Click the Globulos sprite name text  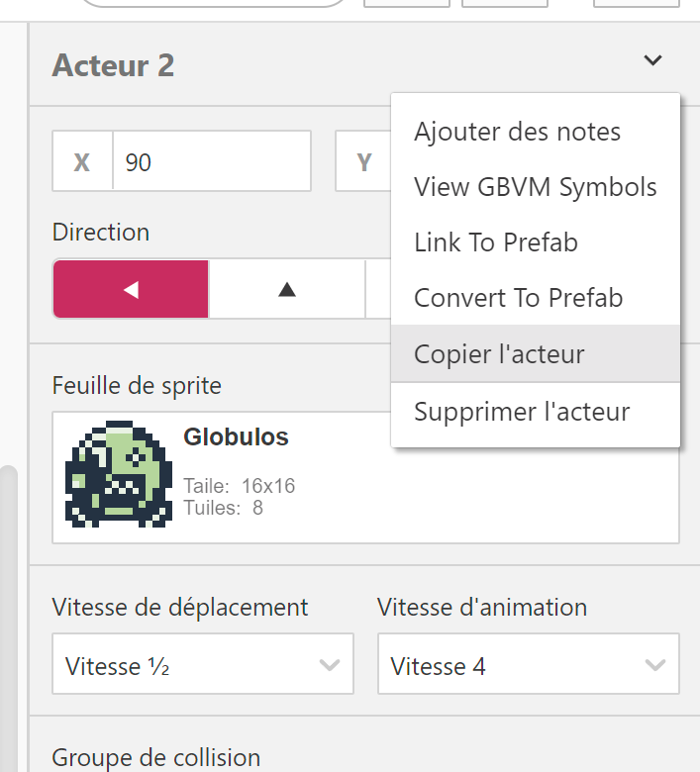[x=236, y=437]
